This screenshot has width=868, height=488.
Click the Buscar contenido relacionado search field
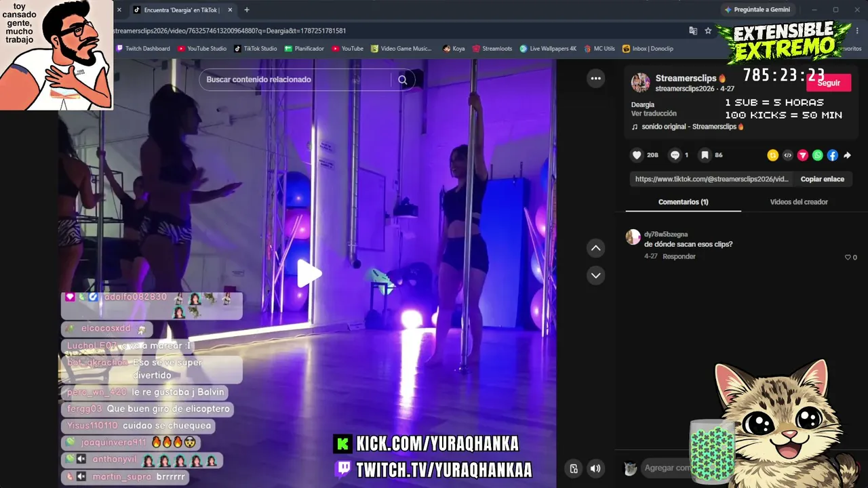[297, 79]
